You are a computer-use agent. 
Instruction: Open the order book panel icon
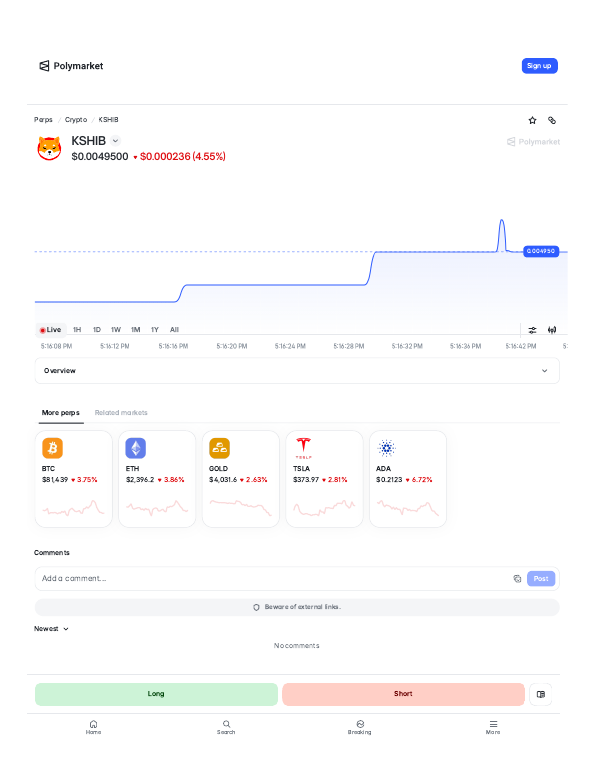[541, 694]
